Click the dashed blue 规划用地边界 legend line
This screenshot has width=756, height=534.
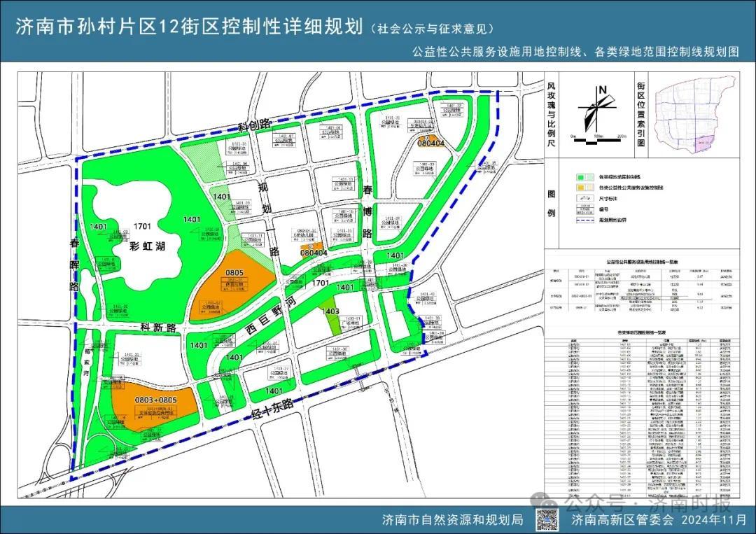[x=585, y=218]
